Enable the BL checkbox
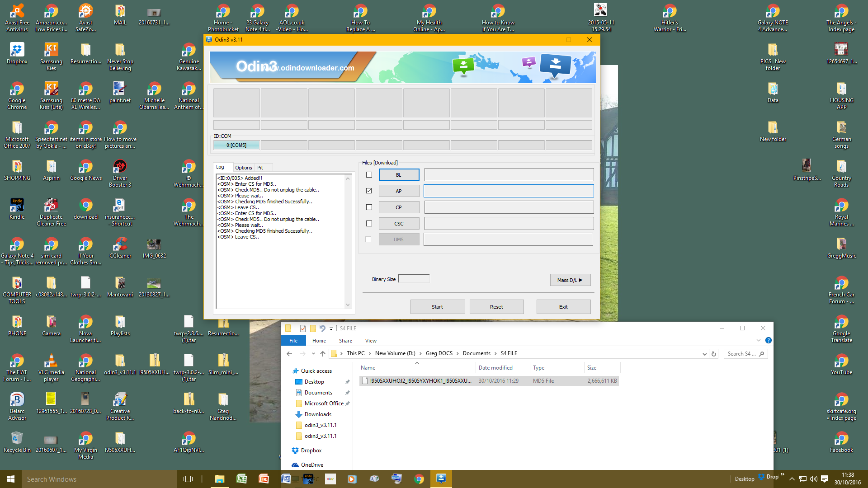Viewport: 868px width, 488px height. pyautogui.click(x=369, y=174)
